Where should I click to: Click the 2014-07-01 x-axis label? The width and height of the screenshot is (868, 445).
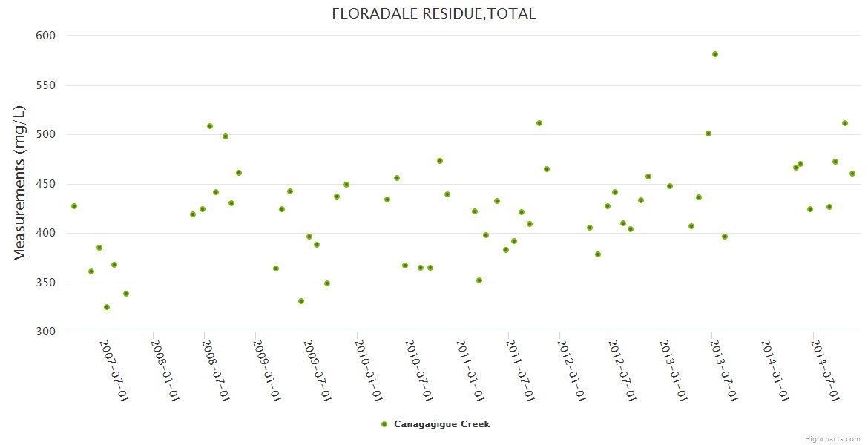(825, 371)
